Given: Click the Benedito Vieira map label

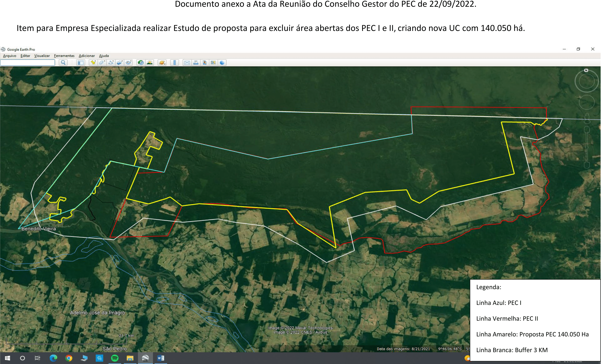Looking at the screenshot, I should pos(39,229).
